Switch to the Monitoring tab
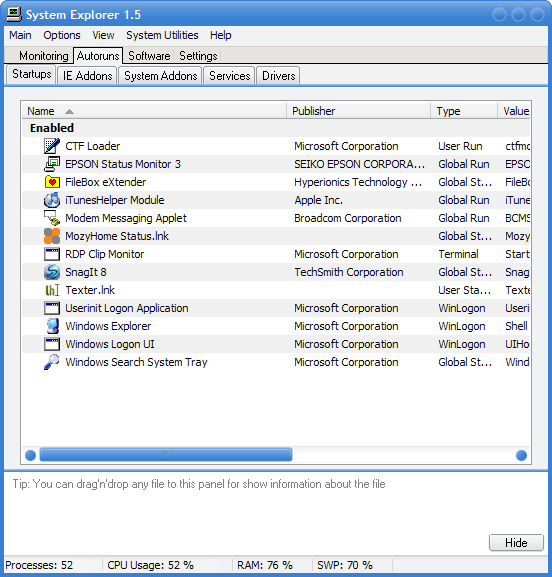The image size is (552, 577). click(44, 56)
